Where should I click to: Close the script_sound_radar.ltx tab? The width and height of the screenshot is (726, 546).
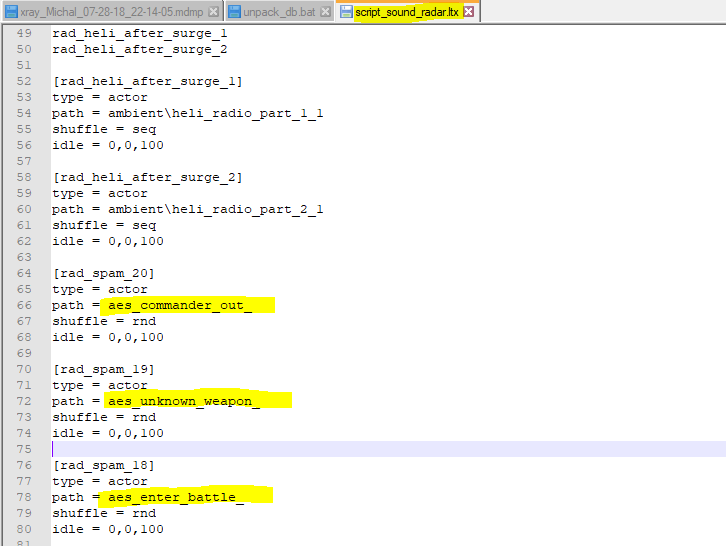469,12
